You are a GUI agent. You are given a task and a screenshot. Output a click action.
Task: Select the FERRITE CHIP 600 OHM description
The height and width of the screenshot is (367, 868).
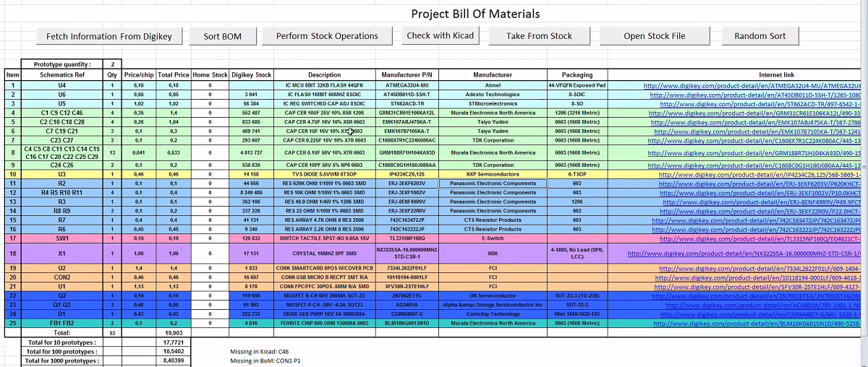click(324, 324)
